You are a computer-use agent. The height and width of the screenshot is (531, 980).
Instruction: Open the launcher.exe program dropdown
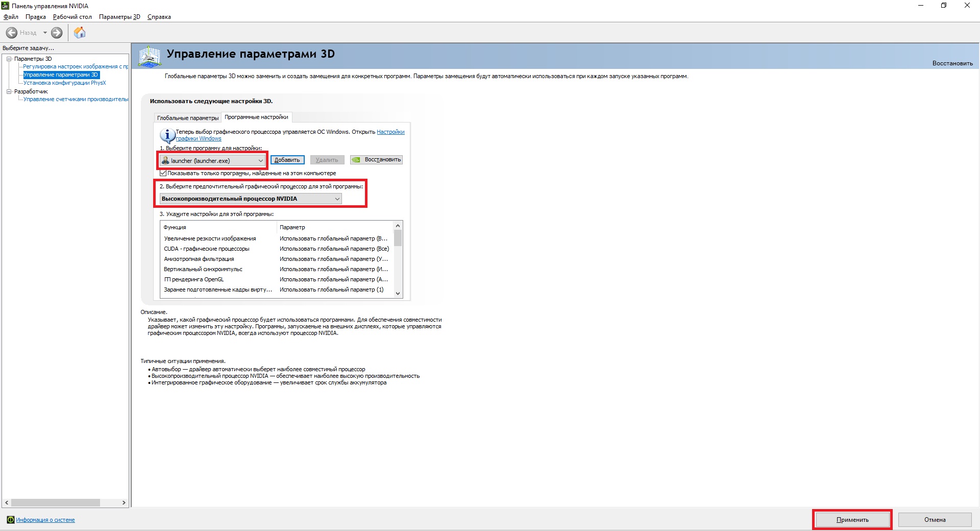[x=213, y=160]
